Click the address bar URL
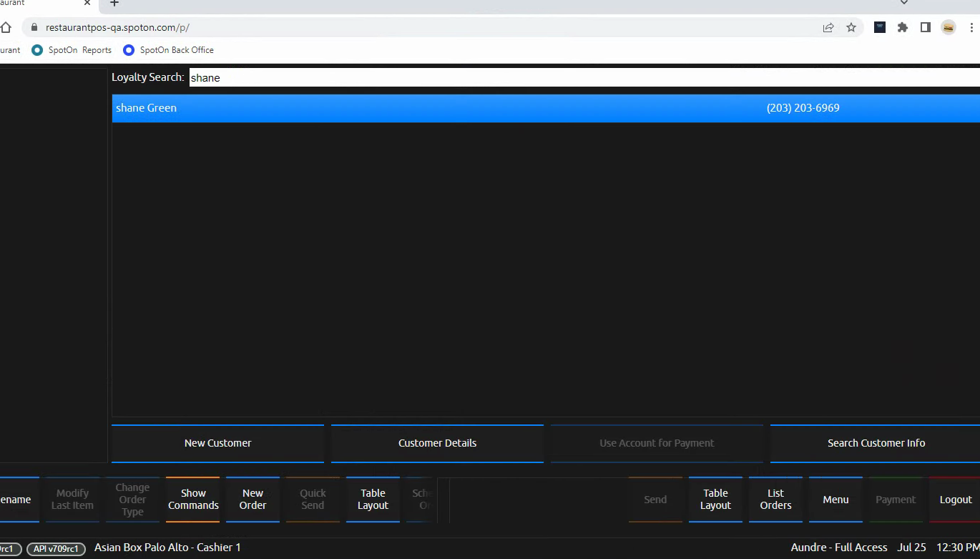The image size is (980, 559). tap(117, 27)
